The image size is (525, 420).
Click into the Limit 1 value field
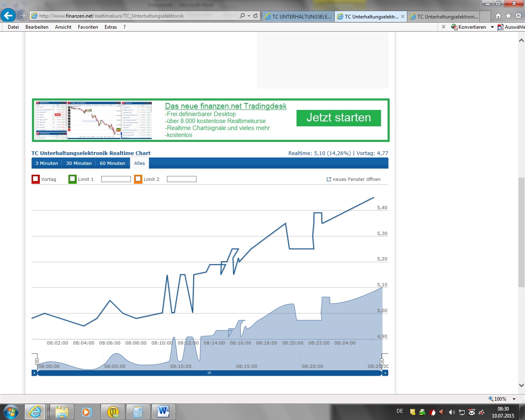pos(116,179)
